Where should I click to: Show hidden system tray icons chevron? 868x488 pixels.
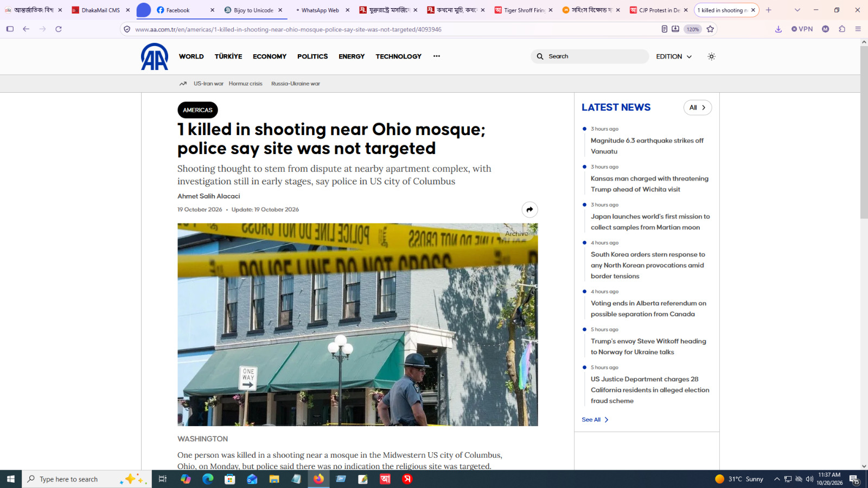click(x=777, y=479)
